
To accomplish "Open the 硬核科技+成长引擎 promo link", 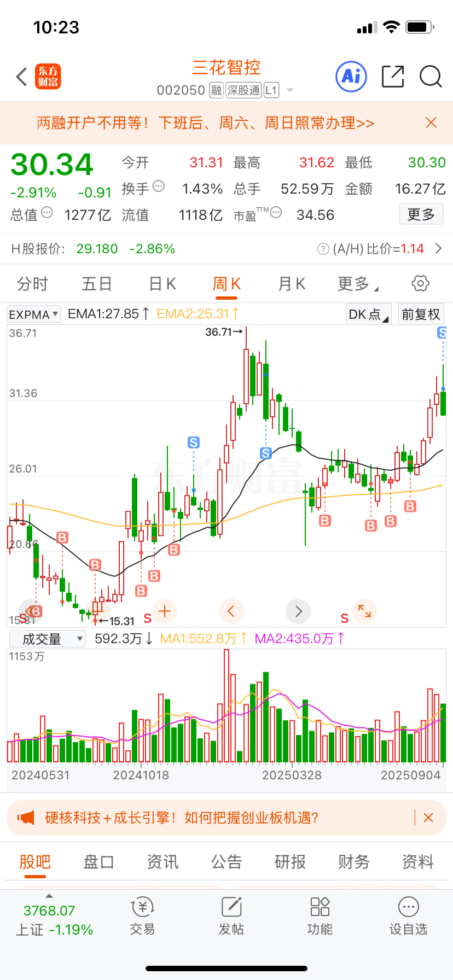I will coord(182,818).
